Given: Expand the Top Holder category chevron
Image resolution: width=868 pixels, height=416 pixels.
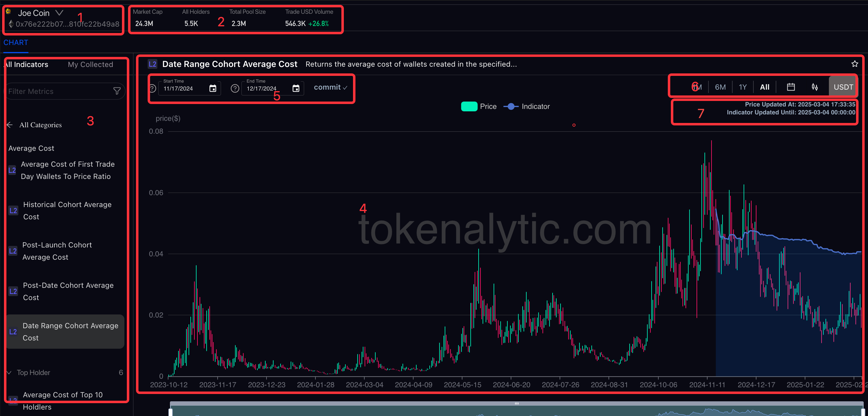Looking at the screenshot, I should pyautogui.click(x=9, y=373).
